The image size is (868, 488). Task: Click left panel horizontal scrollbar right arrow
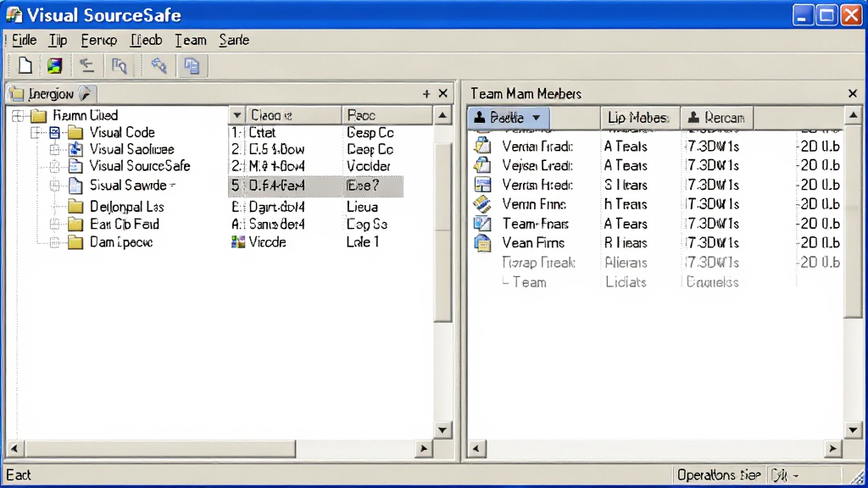tap(424, 448)
